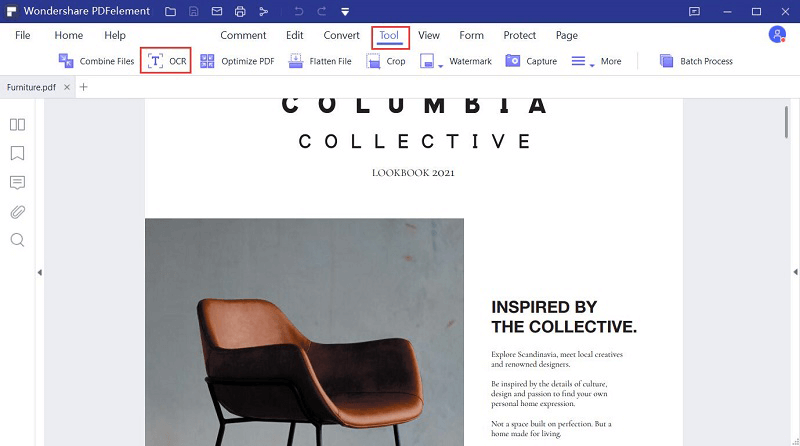Expand the left sidebar panel arrow

tap(39, 272)
